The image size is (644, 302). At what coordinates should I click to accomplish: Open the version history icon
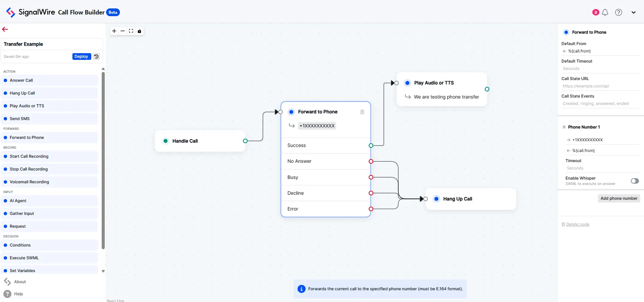(97, 56)
